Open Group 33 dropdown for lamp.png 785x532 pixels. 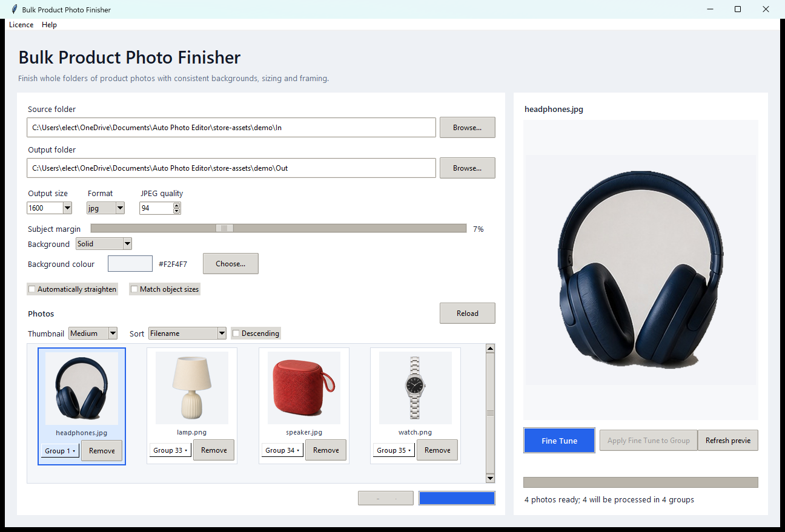tap(171, 450)
